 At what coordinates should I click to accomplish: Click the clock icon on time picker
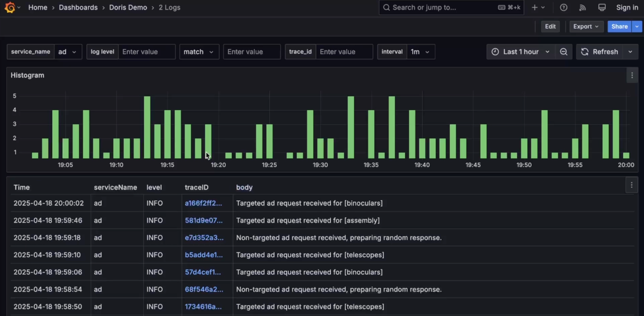(495, 51)
